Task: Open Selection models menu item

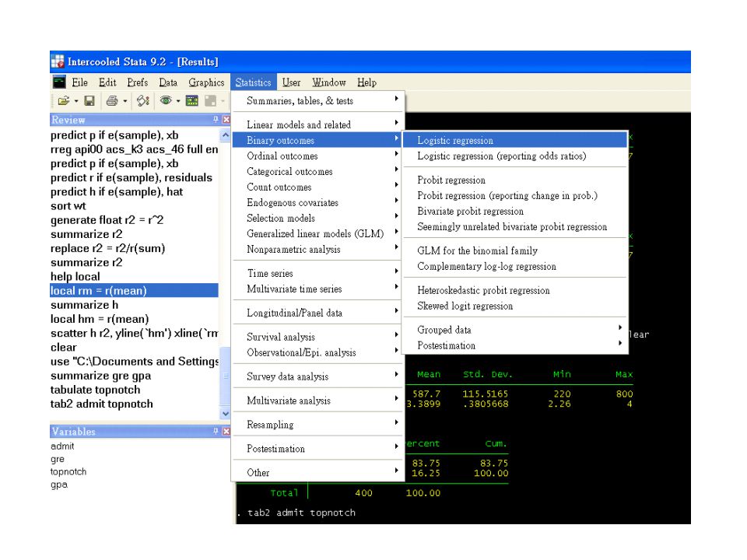Action: tap(318, 218)
